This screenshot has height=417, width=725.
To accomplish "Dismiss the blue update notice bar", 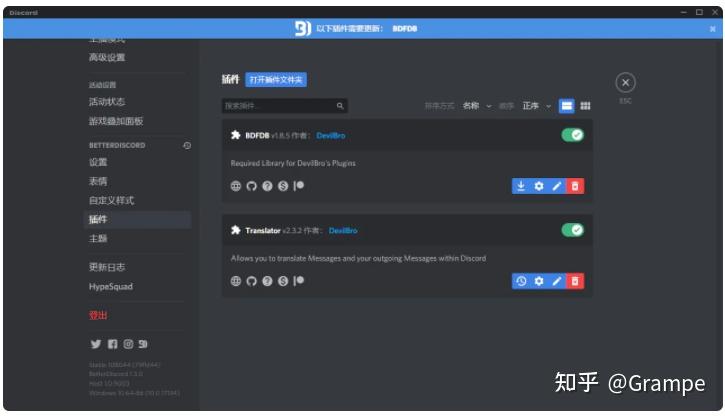I will [713, 29].
